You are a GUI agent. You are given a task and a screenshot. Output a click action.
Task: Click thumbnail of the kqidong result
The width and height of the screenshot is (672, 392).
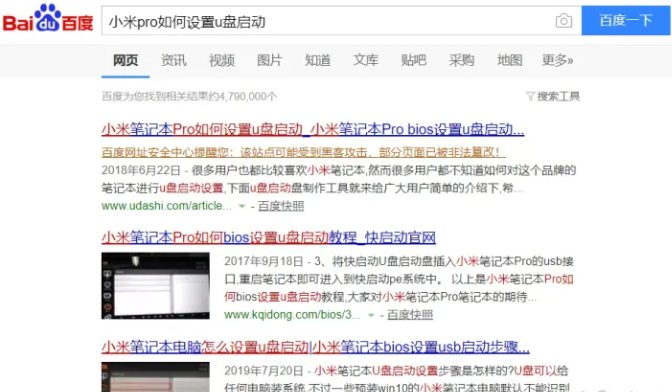(156, 286)
